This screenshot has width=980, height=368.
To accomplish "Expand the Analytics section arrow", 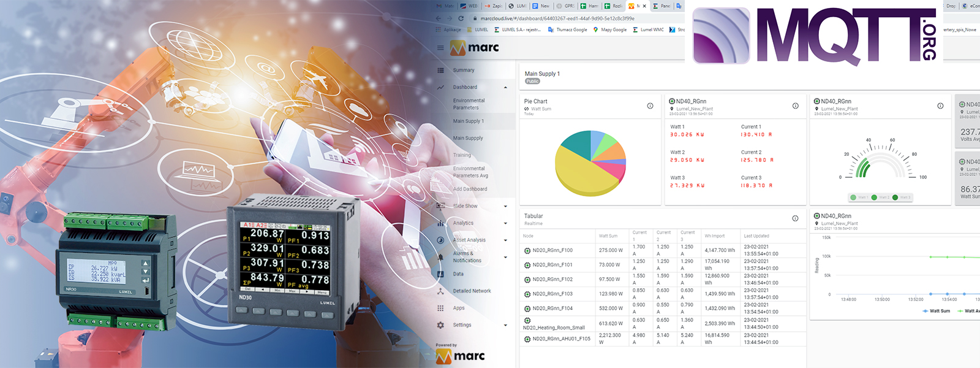I will point(505,223).
